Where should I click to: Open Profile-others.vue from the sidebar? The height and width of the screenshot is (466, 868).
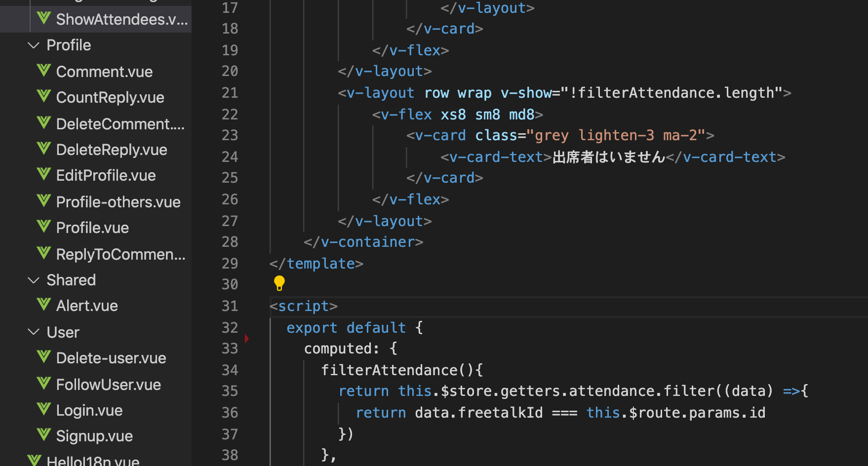click(118, 201)
